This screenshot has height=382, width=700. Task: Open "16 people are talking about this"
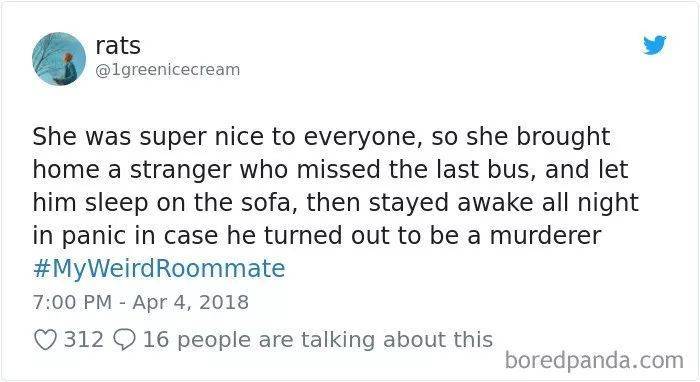tap(318, 340)
